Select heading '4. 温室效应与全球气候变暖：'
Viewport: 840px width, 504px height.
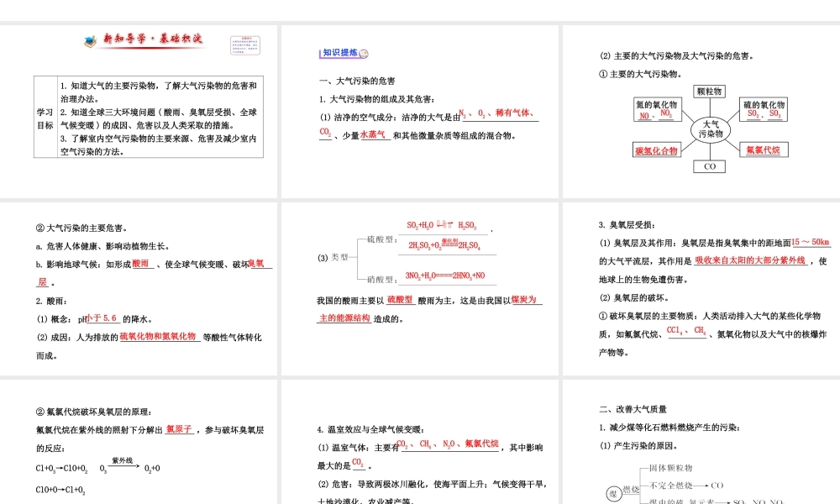coord(370,429)
